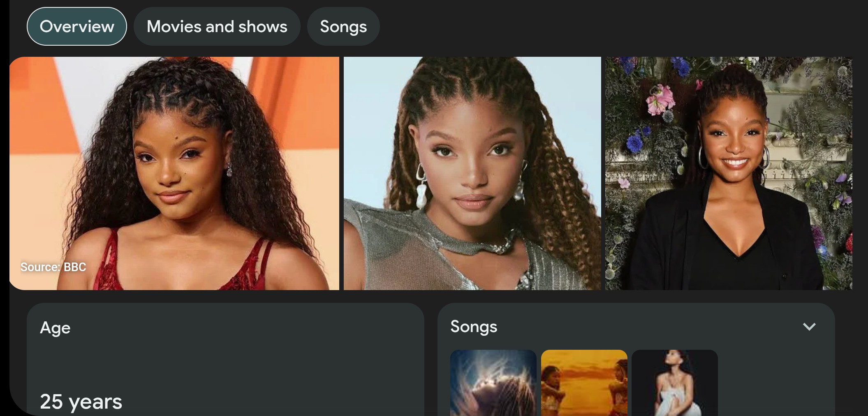Open the photo with orange backdrop
Image resolution: width=868 pixels, height=416 pixels.
[174, 173]
